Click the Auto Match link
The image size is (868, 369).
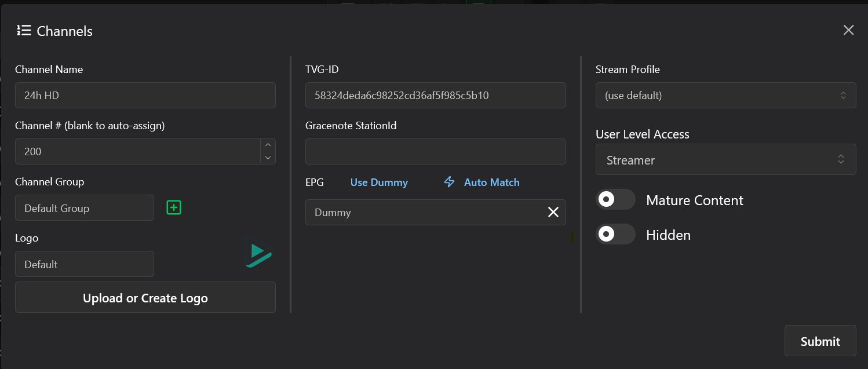pyautogui.click(x=492, y=182)
